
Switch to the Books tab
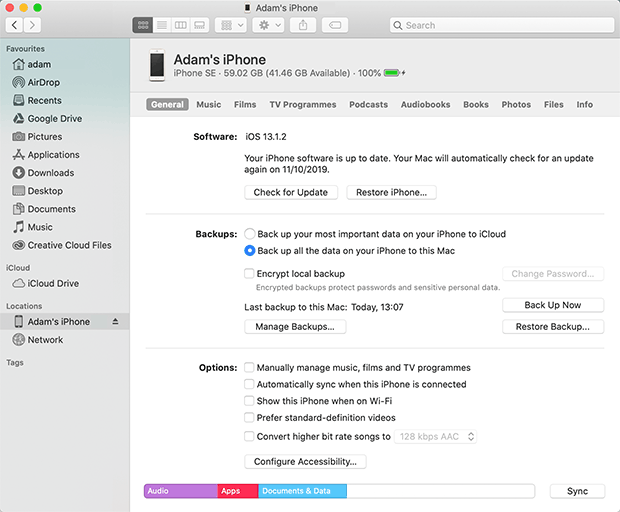coord(476,104)
